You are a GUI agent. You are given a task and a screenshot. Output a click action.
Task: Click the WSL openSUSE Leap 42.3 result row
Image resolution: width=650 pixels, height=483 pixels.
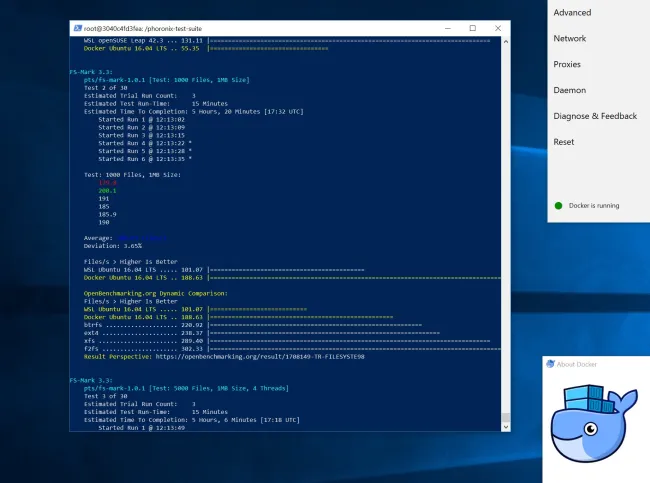point(287,41)
